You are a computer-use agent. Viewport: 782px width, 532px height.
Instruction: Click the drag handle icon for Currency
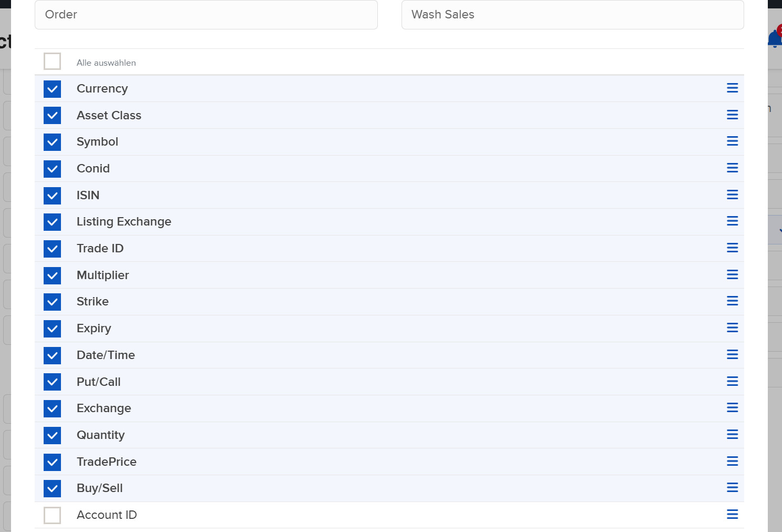click(x=732, y=88)
